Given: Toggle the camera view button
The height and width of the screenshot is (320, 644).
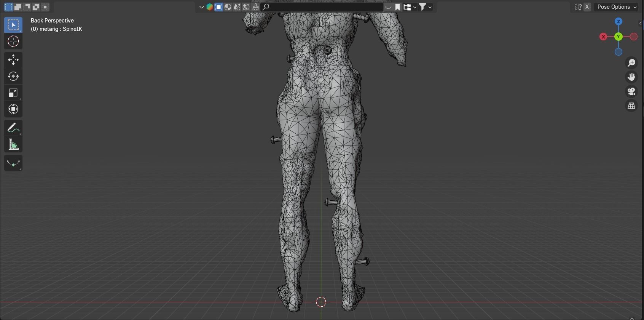Looking at the screenshot, I should 632,91.
